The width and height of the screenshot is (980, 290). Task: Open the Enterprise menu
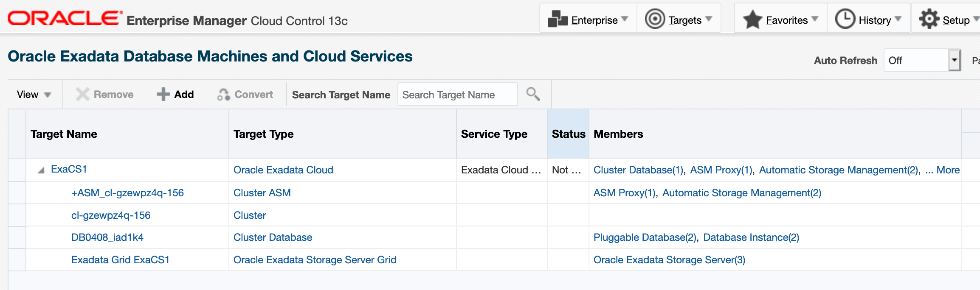594,20
